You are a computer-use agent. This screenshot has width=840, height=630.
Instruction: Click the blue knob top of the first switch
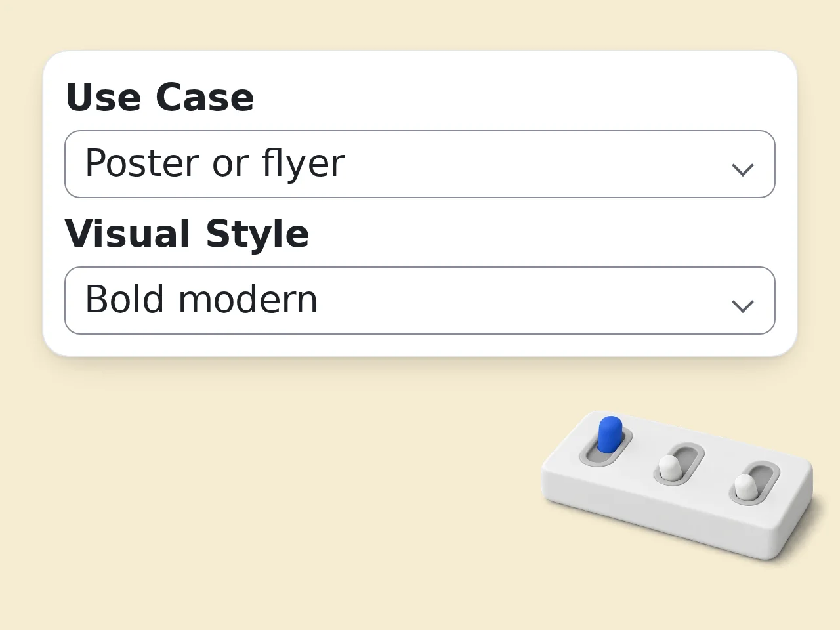(610, 423)
